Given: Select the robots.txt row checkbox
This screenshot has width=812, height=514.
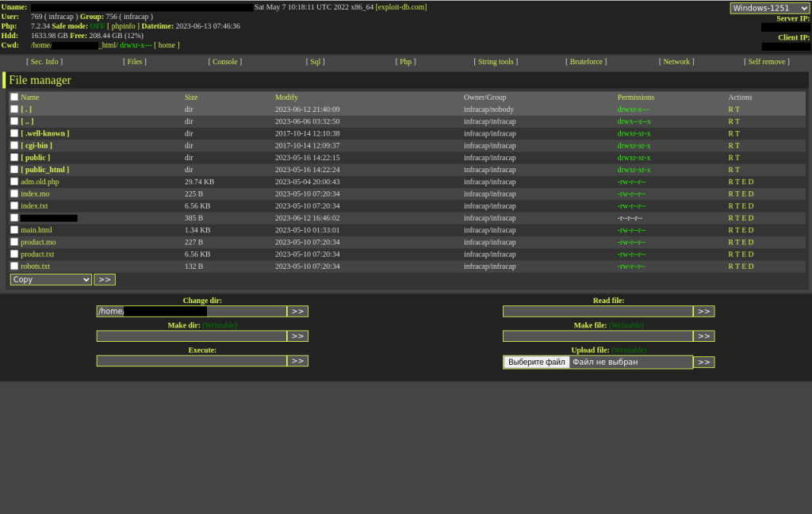Looking at the screenshot, I should 14,267.
